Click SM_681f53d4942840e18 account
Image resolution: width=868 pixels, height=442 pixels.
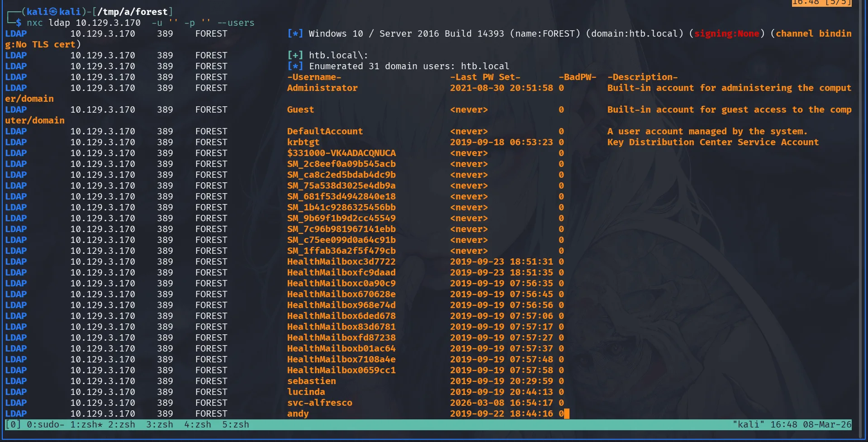click(341, 196)
